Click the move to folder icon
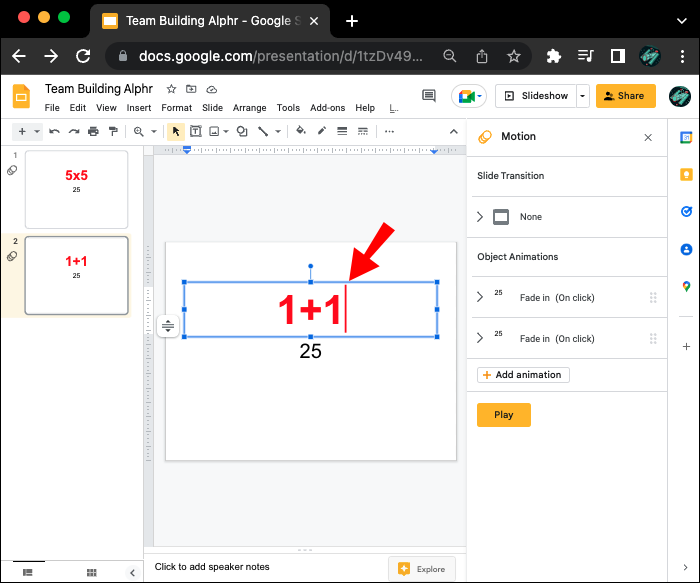700x583 pixels. point(191,89)
